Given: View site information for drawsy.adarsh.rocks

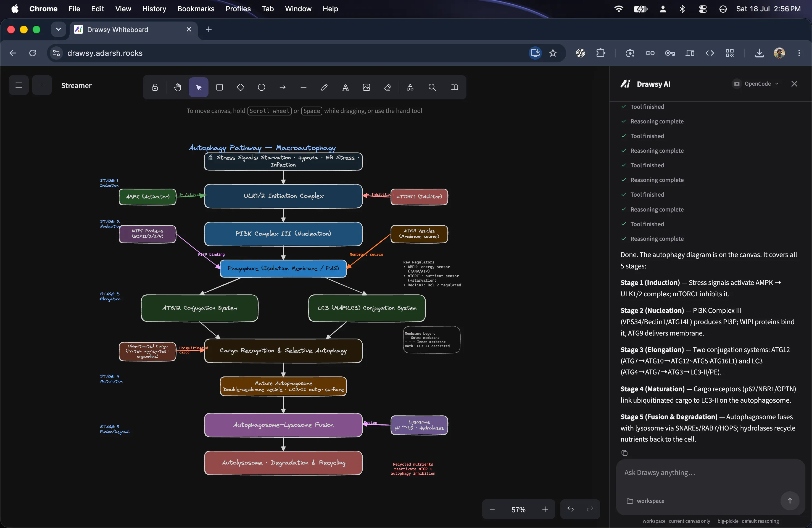Looking at the screenshot, I should pyautogui.click(x=56, y=53).
